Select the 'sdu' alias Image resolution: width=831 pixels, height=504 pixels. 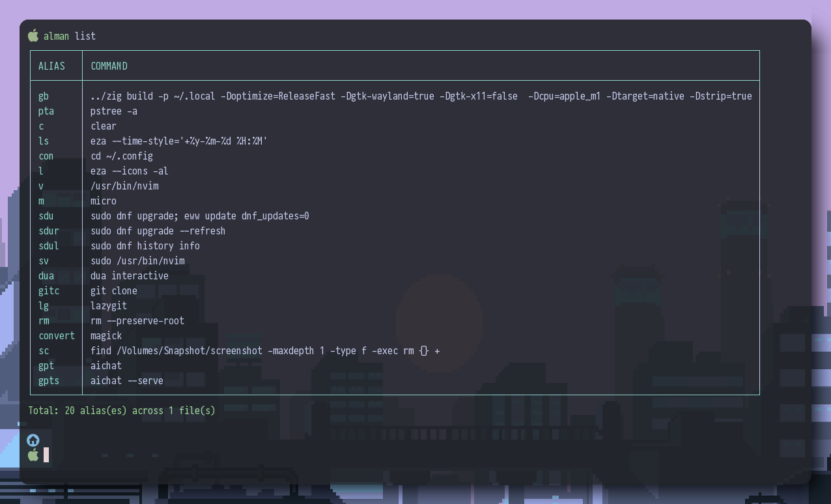coord(46,216)
